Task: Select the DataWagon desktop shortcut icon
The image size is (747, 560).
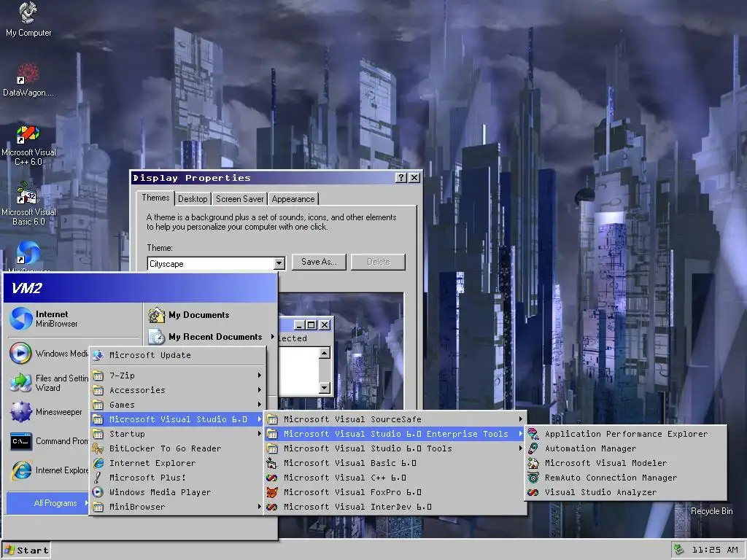Action: pyautogui.click(x=28, y=79)
